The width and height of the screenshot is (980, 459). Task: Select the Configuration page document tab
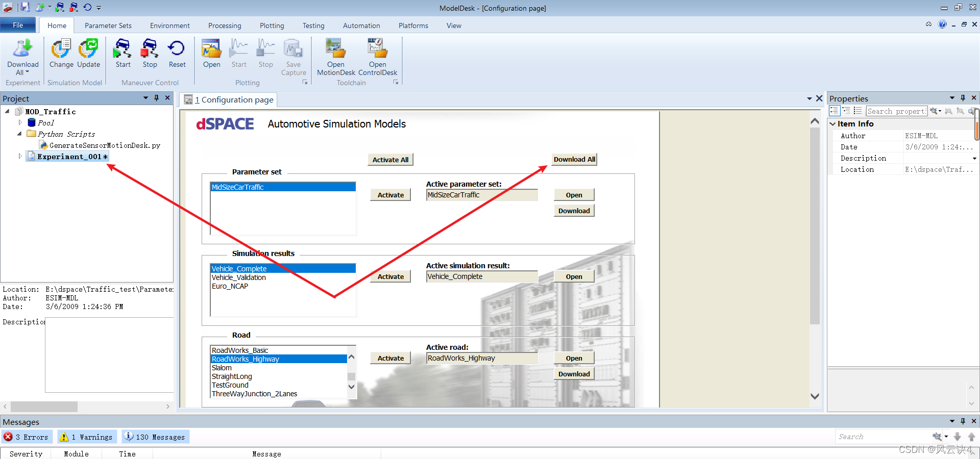(x=229, y=100)
